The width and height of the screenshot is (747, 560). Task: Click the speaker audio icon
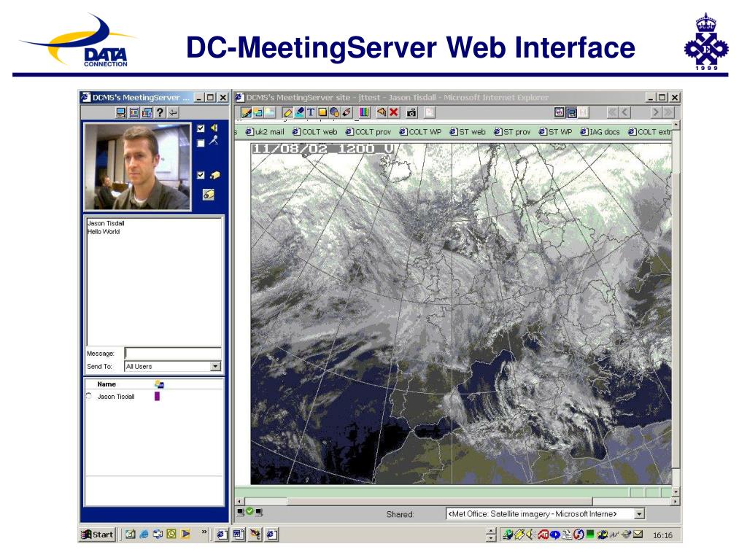(x=215, y=128)
